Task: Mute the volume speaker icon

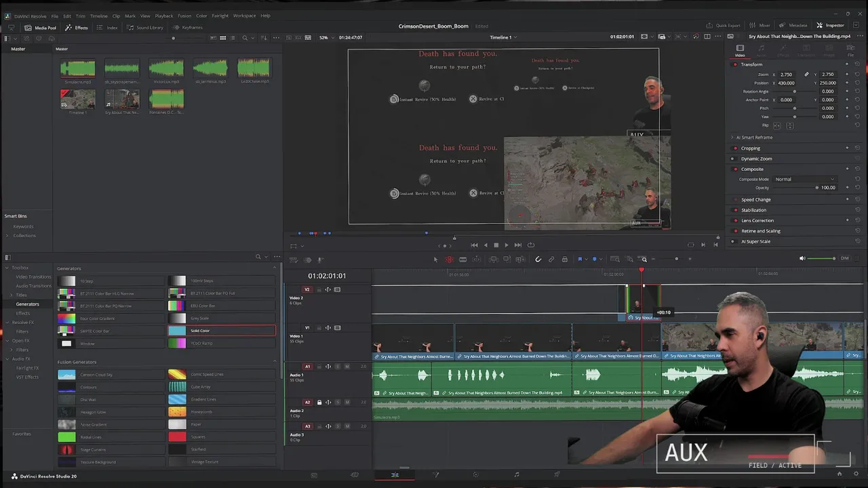Action: click(x=802, y=258)
